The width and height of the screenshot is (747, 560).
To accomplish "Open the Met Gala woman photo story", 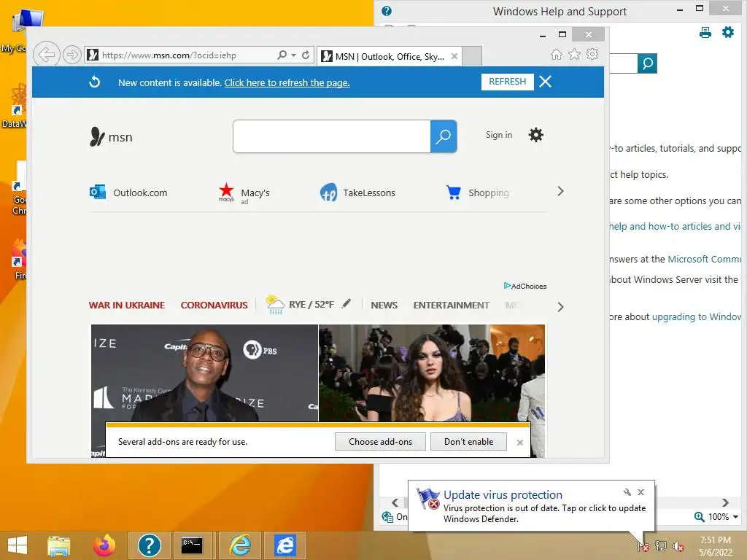I will (x=432, y=373).
